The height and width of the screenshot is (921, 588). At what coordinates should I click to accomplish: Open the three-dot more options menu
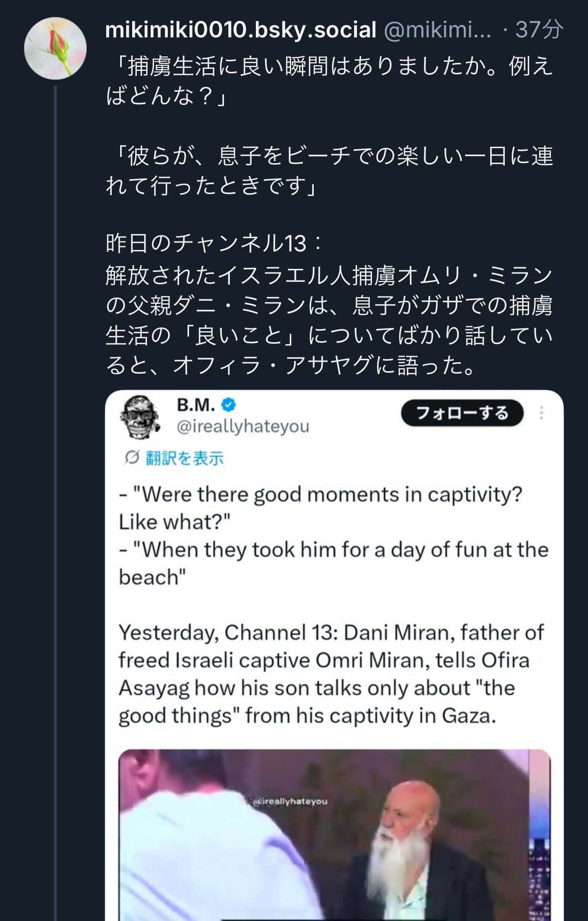542,413
